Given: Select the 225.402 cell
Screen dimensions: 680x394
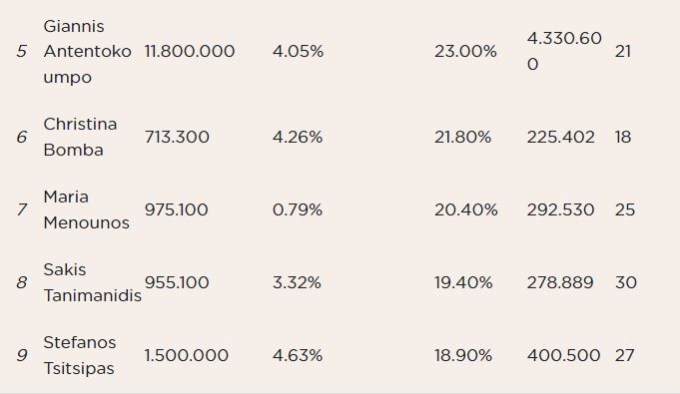Looking at the screenshot, I should (x=561, y=137).
